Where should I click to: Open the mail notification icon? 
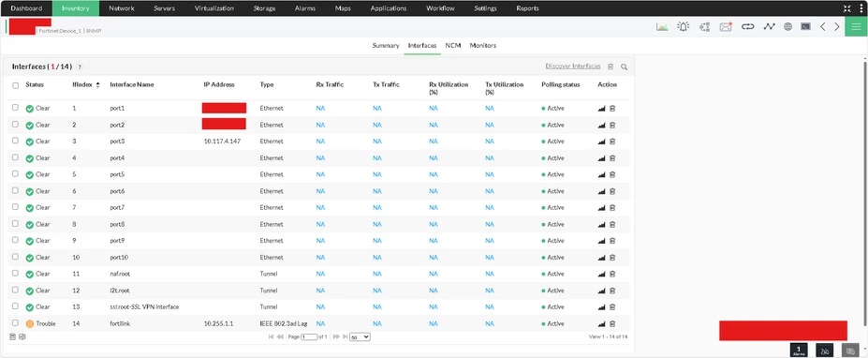coord(726,26)
